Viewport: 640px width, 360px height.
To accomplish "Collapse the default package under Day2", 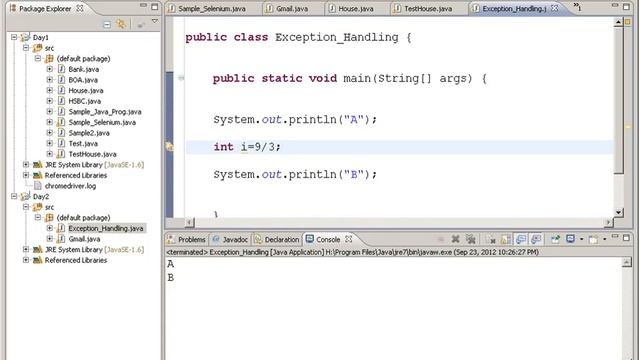I will pyautogui.click(x=38, y=218).
